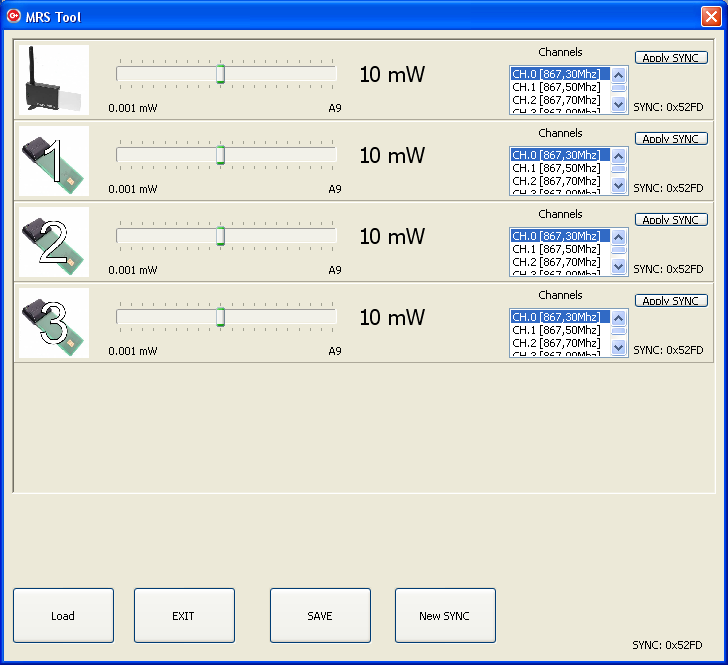This screenshot has width=728, height=665.
Task: Click the base station antenna device image
Action: tap(54, 79)
